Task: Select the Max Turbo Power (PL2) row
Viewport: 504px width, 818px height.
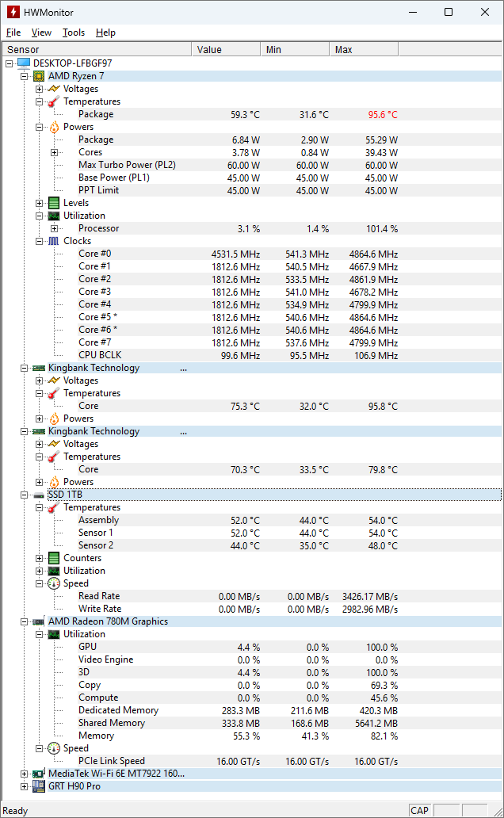Action: pyautogui.click(x=127, y=165)
